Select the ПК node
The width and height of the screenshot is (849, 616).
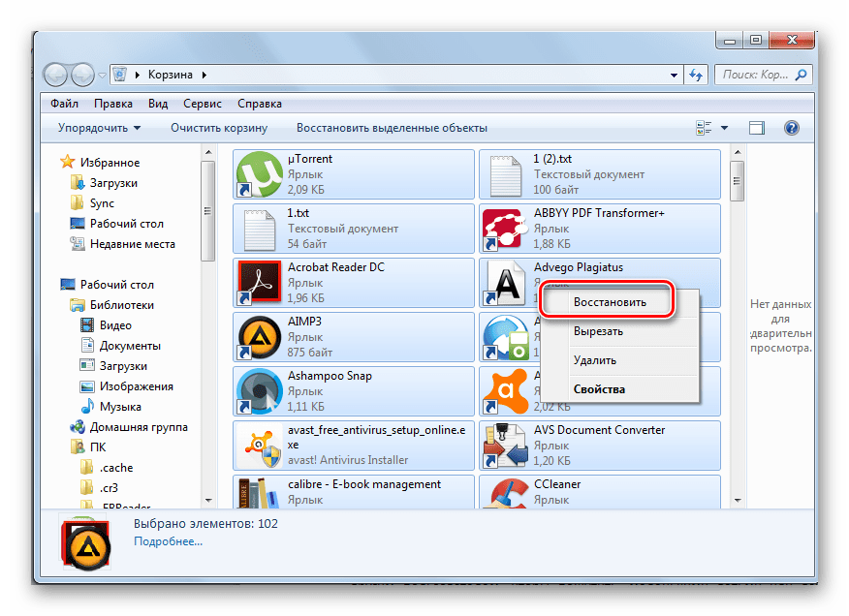(98, 447)
